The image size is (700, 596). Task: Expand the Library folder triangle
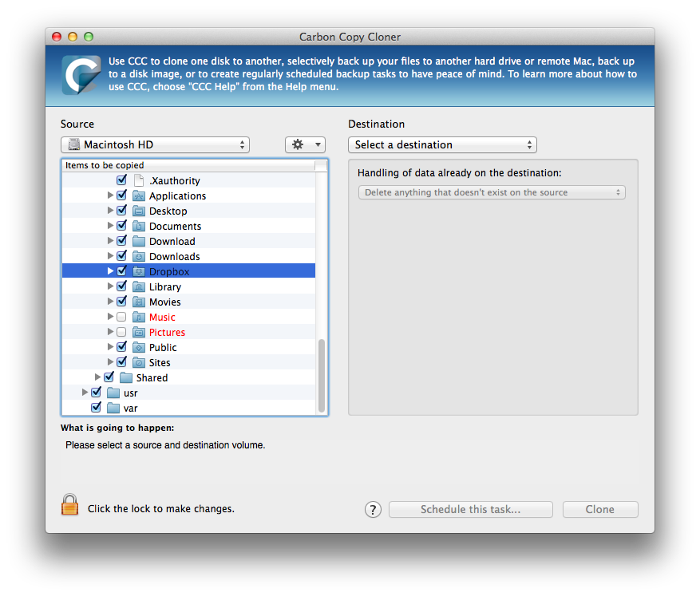(x=110, y=286)
